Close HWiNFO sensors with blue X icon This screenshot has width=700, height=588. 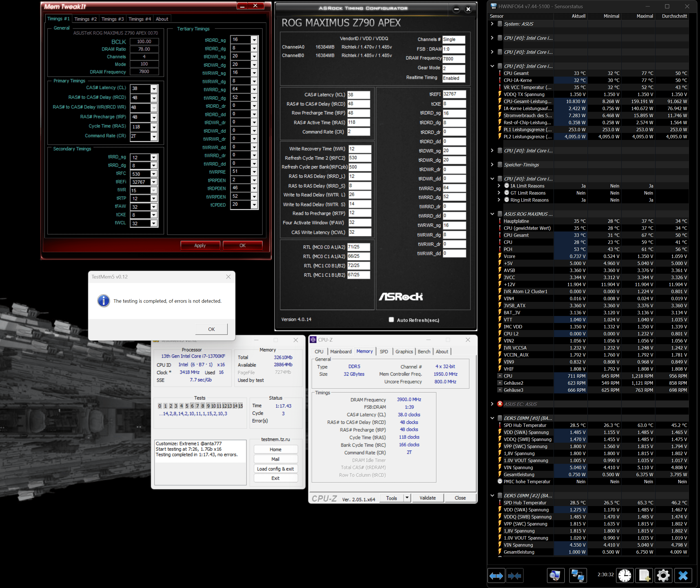click(x=683, y=576)
